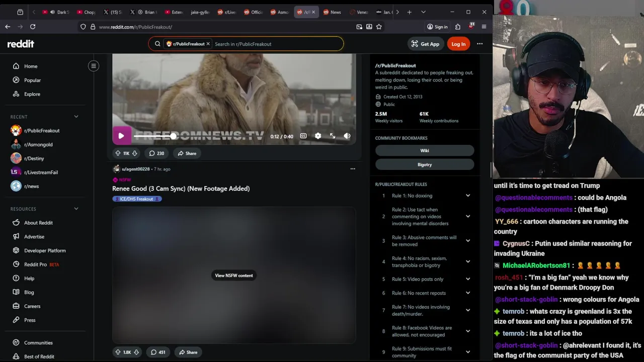Viewport: 644px width, 362px height.
Task: Play the FreedomNews.tv video
Action: pos(121,136)
